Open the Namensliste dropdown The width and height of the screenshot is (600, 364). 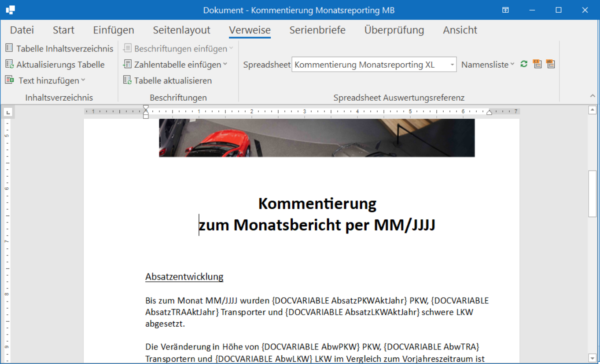[512, 65]
